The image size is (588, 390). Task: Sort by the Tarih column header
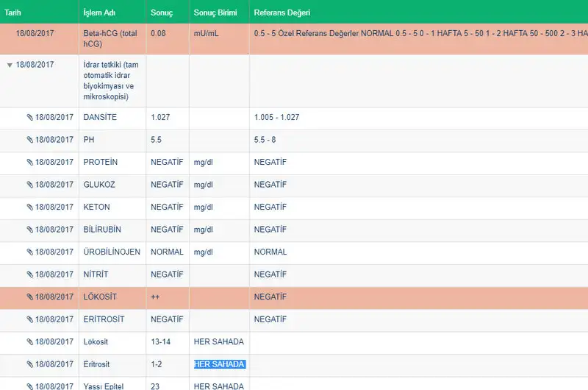coord(13,13)
